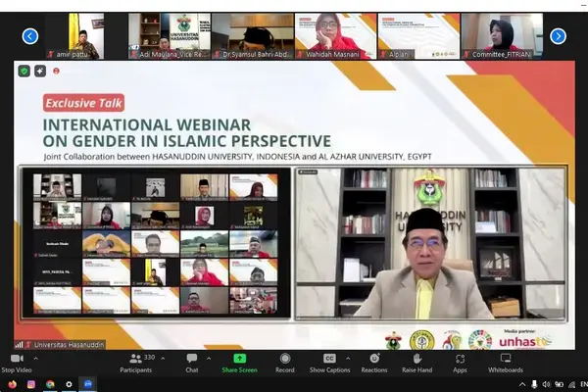Start recording with Record button

(x=285, y=364)
